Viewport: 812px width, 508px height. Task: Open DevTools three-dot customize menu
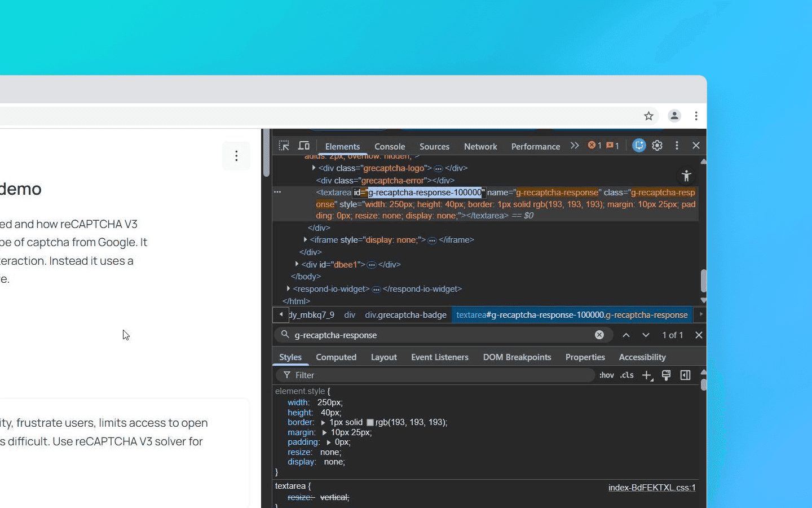(x=677, y=146)
